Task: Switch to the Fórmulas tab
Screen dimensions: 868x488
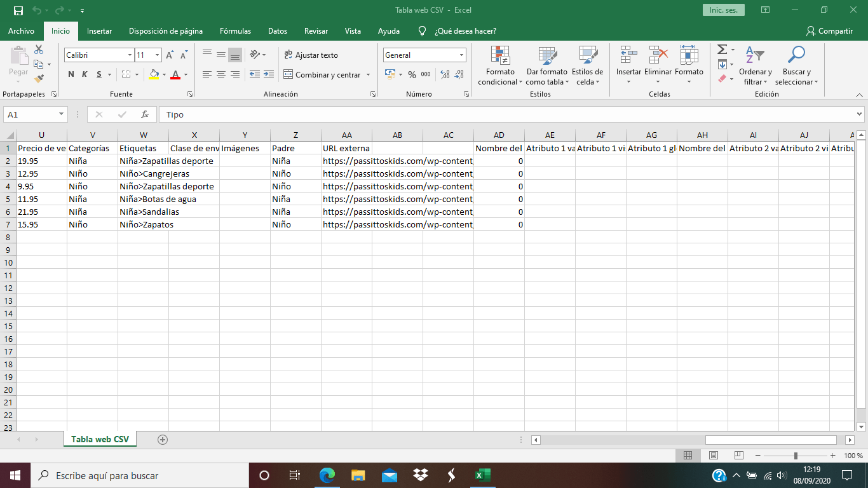Action: click(235, 31)
